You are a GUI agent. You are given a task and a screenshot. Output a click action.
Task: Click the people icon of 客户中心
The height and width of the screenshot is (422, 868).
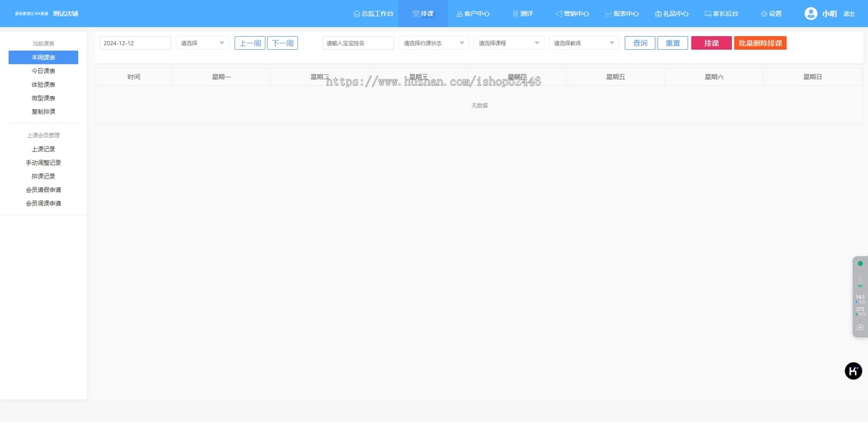coord(459,14)
